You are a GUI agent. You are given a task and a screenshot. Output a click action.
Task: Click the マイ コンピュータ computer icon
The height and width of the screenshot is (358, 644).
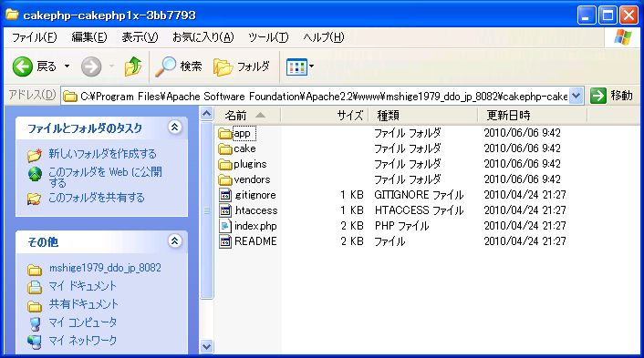[36, 323]
